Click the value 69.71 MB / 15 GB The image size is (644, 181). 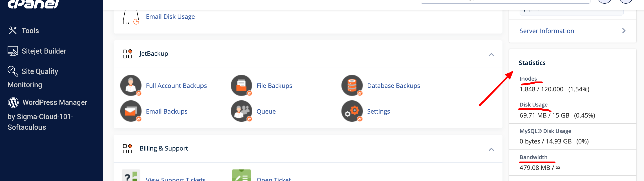544,115
